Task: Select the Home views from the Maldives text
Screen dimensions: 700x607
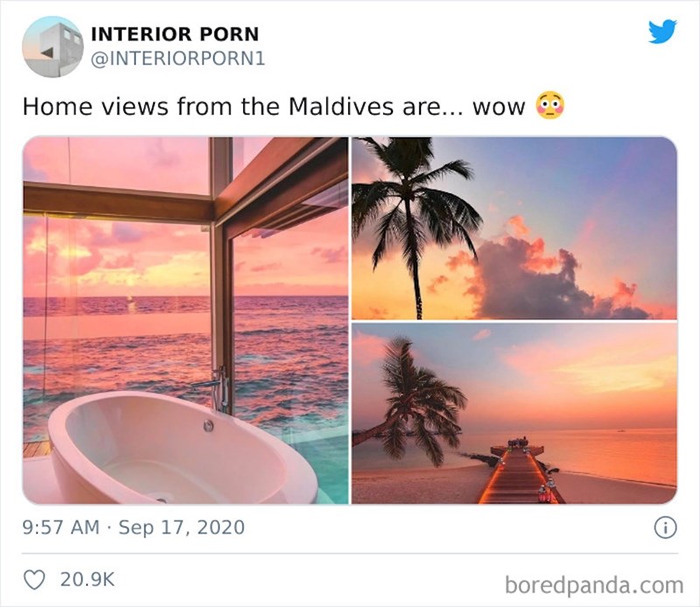Action: click(x=208, y=107)
